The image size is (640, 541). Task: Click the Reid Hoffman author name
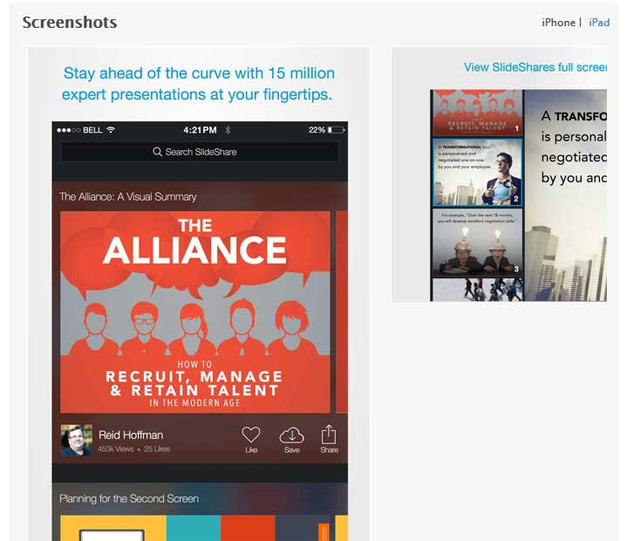pyautogui.click(x=131, y=435)
